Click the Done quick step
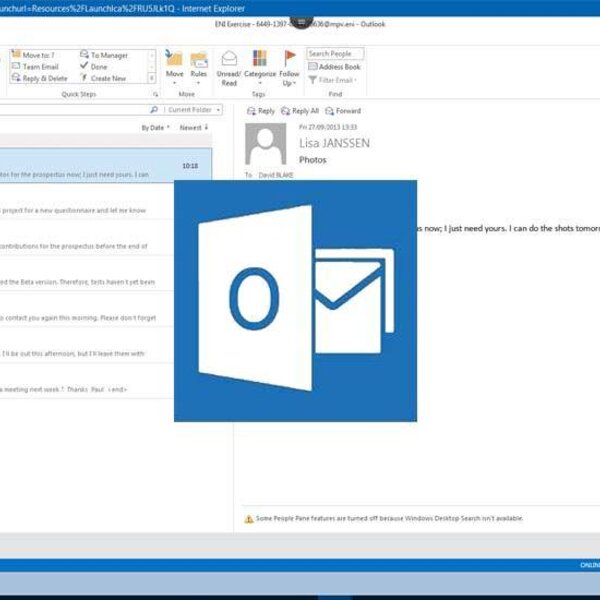 94,67
